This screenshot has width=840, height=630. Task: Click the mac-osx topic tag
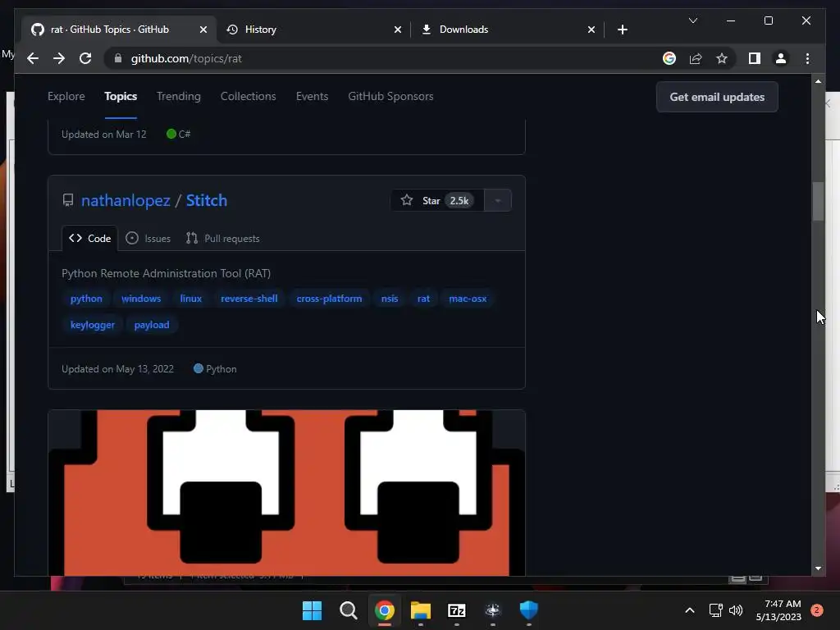pos(468,299)
